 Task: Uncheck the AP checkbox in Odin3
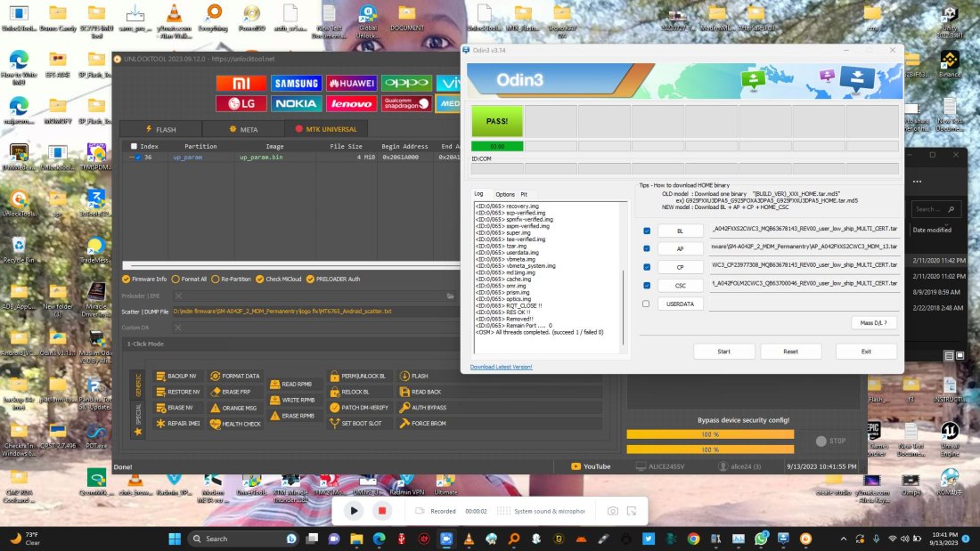tap(647, 248)
